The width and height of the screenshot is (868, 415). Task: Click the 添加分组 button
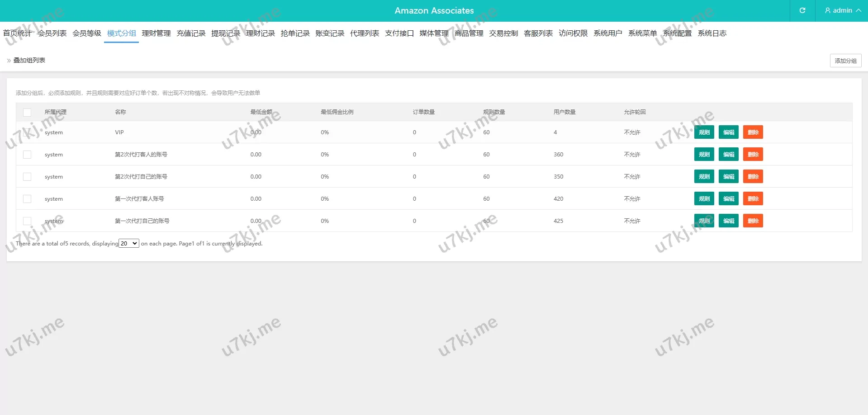[x=845, y=61]
